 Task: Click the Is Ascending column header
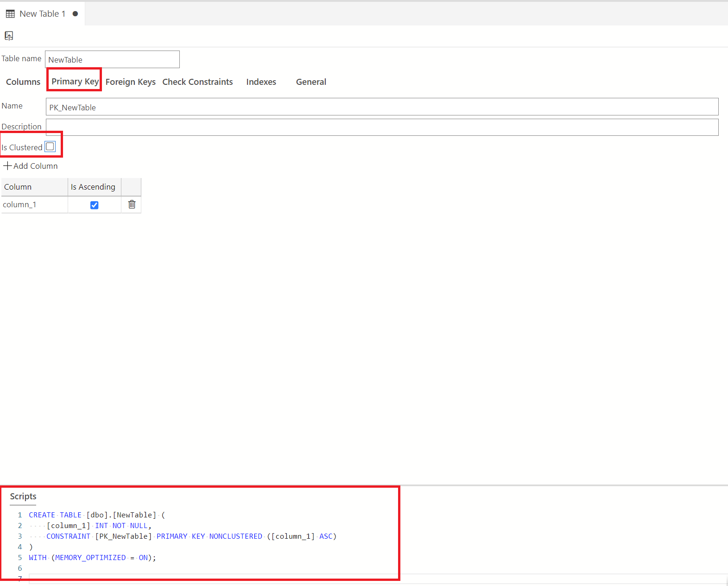click(x=95, y=187)
